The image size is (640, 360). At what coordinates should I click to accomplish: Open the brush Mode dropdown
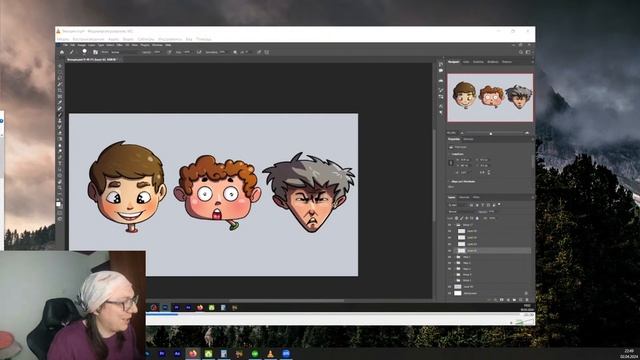pos(124,52)
